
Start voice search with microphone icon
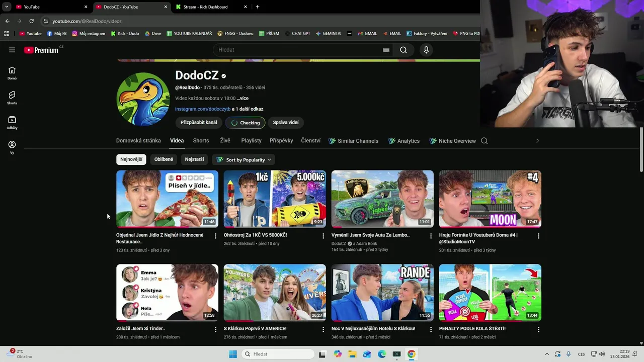tap(426, 50)
